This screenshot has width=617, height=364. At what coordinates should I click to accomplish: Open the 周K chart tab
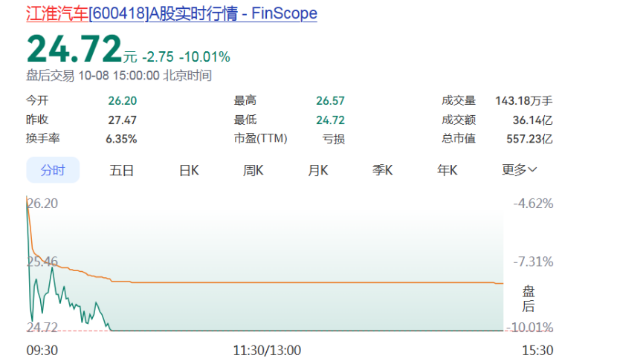[x=253, y=170]
